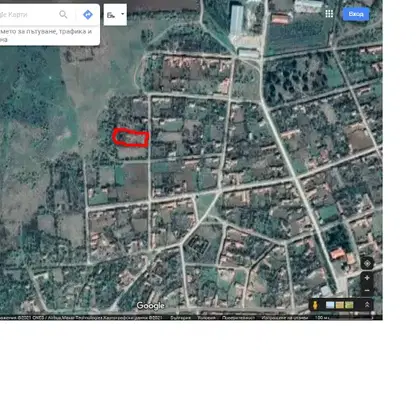This screenshot has width=416, height=400.
Task: Click the white travel and traffic hint card
Action: tap(50, 35)
